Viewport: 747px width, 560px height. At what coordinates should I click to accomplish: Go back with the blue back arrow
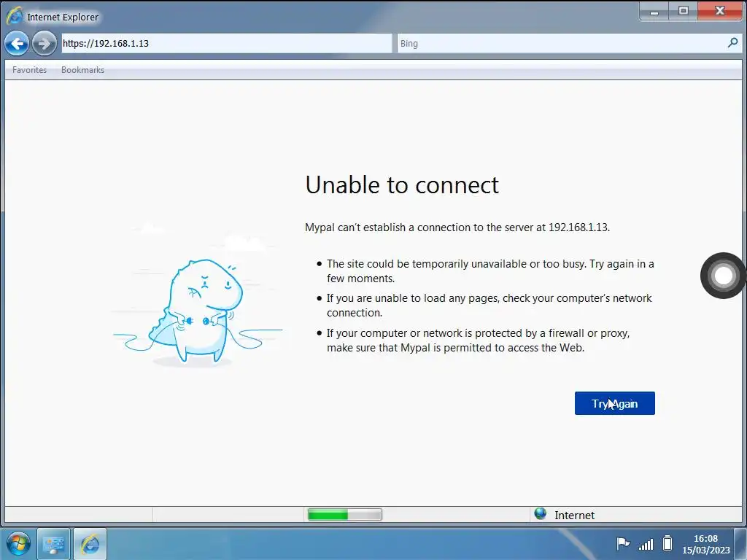(x=17, y=44)
